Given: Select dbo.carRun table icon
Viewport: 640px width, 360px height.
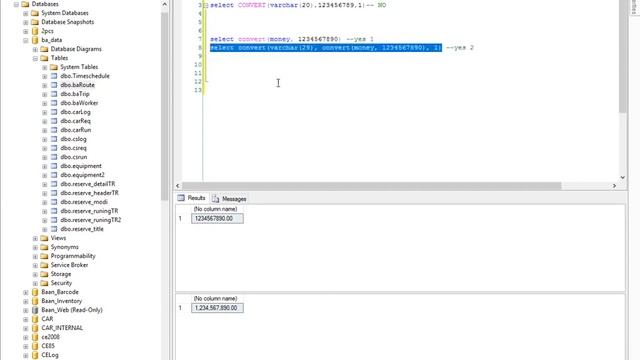Looking at the screenshot, I should pos(54,130).
